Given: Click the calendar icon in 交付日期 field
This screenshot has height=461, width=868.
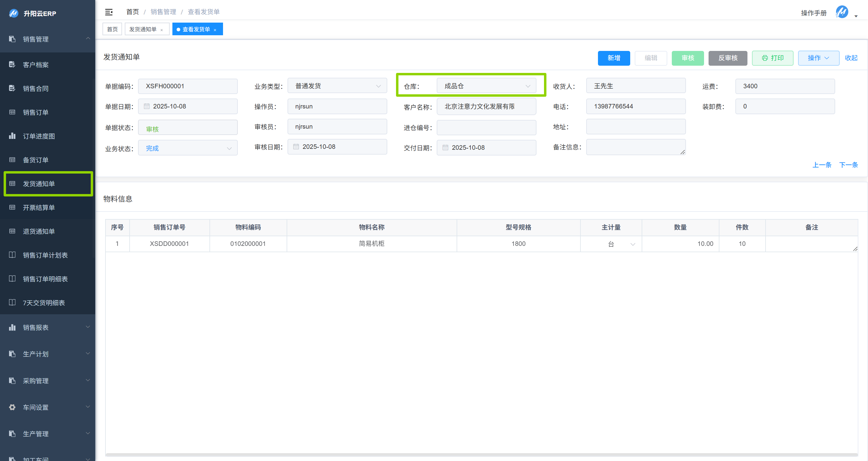Looking at the screenshot, I should pos(445,148).
